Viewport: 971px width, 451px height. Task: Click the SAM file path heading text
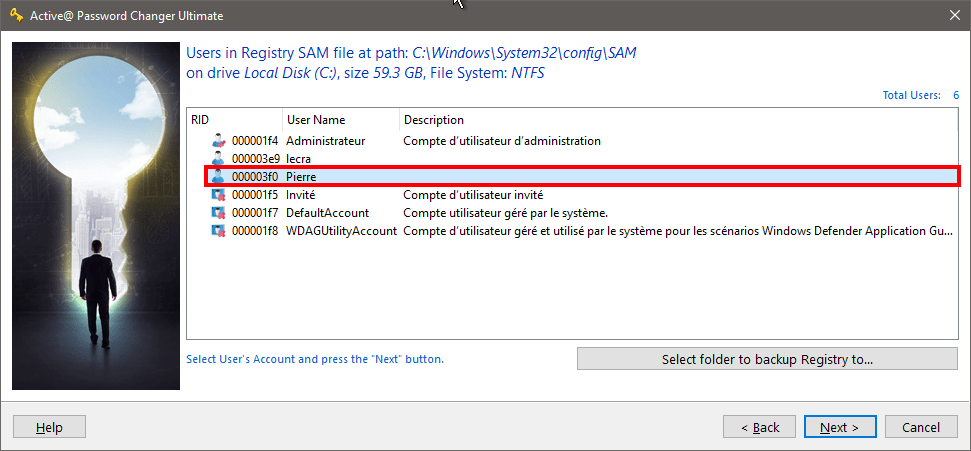411,53
